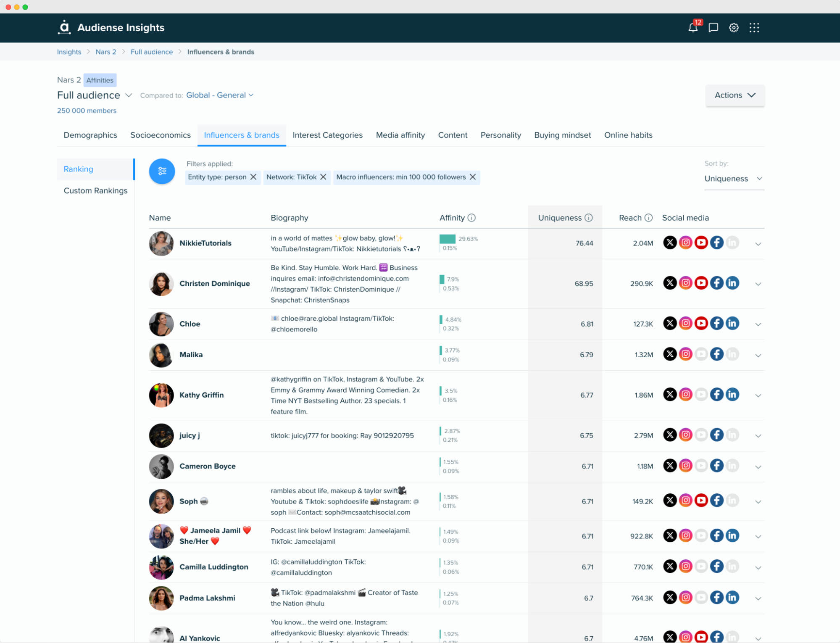Image resolution: width=840 pixels, height=643 pixels.
Task: Open the apps grid icon
Action: [x=754, y=28]
